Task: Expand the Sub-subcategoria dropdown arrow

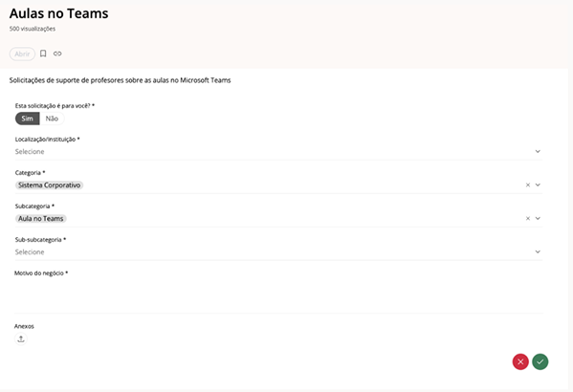Action: point(538,251)
